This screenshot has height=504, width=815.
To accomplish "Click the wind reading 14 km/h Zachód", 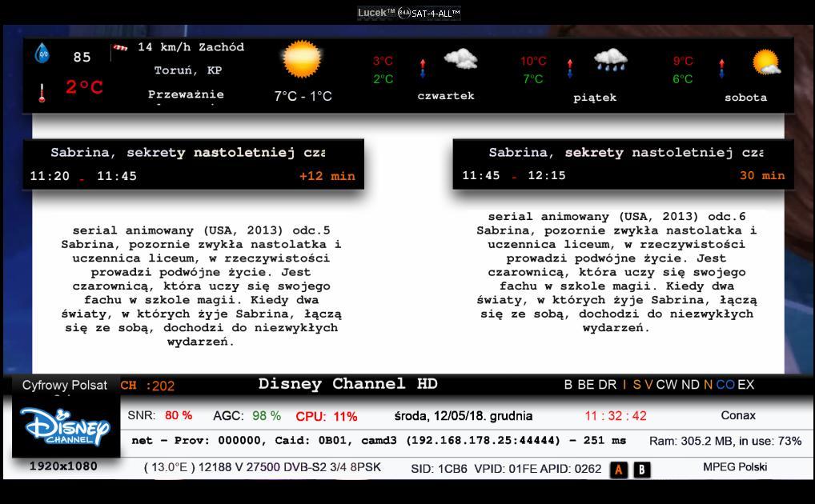I will tap(191, 47).
